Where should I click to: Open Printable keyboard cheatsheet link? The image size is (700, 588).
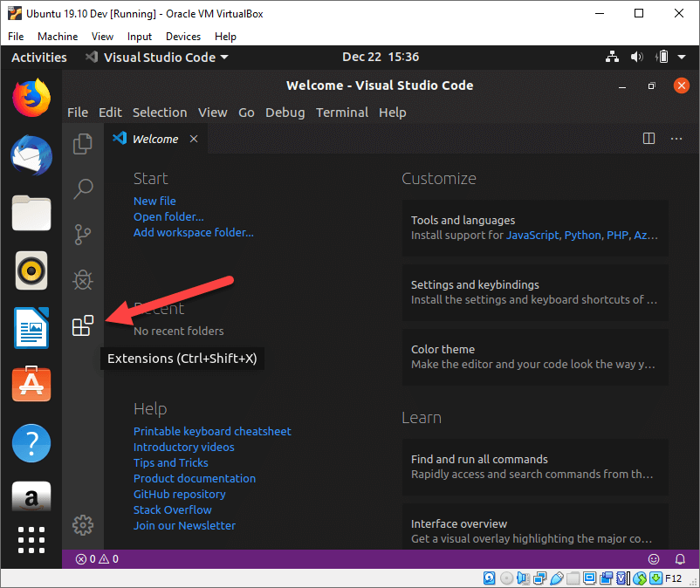pos(212,432)
